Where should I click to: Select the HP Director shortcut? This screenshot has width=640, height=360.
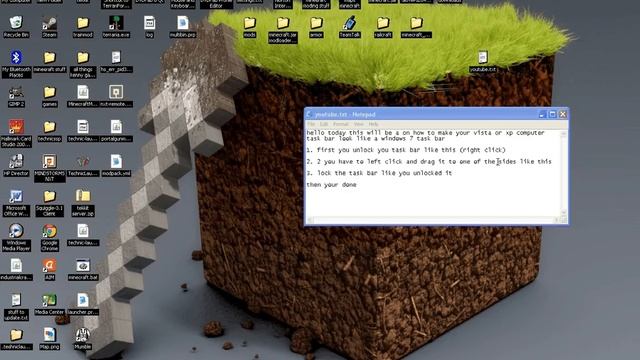pos(16,166)
